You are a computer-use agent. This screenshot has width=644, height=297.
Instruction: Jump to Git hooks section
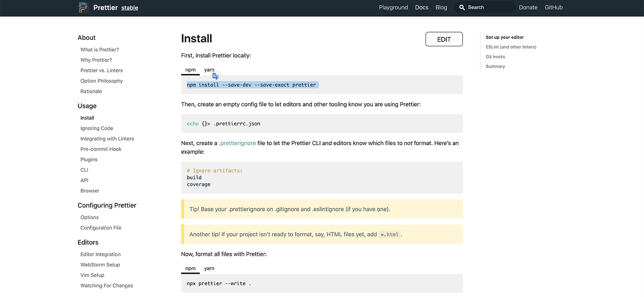coord(496,57)
